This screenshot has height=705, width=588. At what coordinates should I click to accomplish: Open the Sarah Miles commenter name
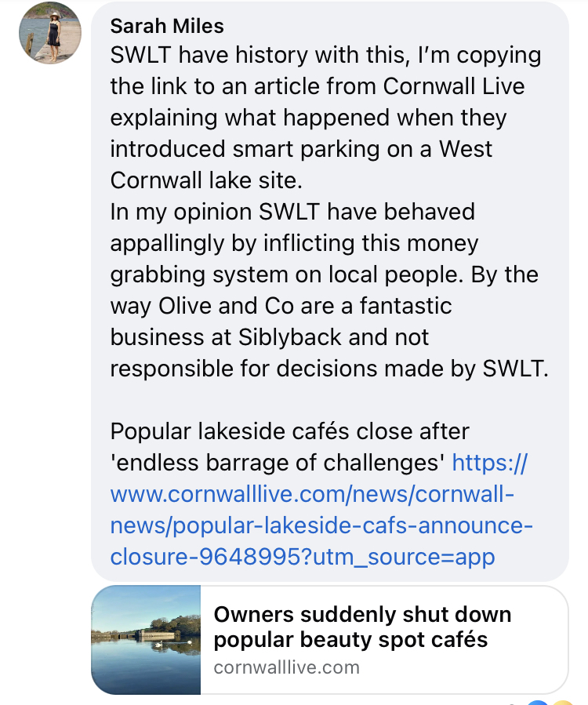(x=167, y=26)
